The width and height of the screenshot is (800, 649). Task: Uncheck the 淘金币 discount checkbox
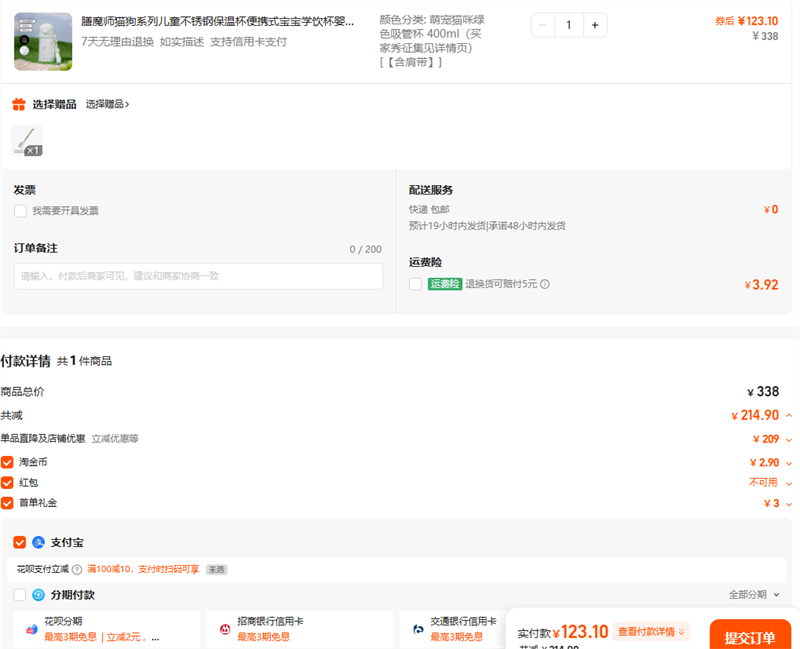(8, 462)
